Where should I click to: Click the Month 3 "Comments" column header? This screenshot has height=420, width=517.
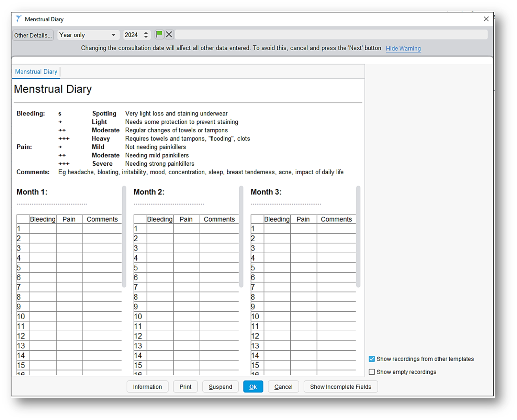pyautogui.click(x=336, y=219)
